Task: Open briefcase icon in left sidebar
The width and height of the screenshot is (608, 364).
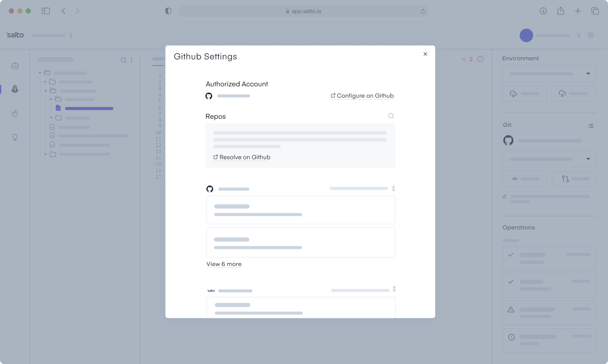Action: 15,66
